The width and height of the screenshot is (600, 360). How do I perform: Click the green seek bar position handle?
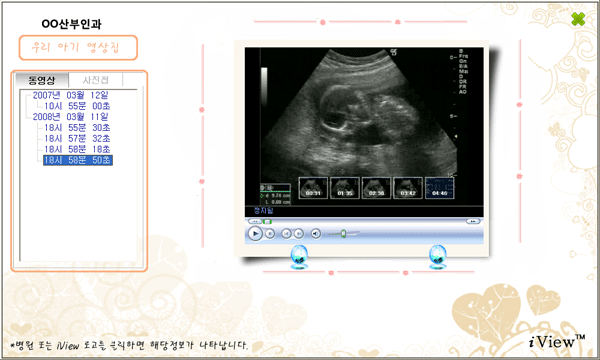(x=267, y=222)
